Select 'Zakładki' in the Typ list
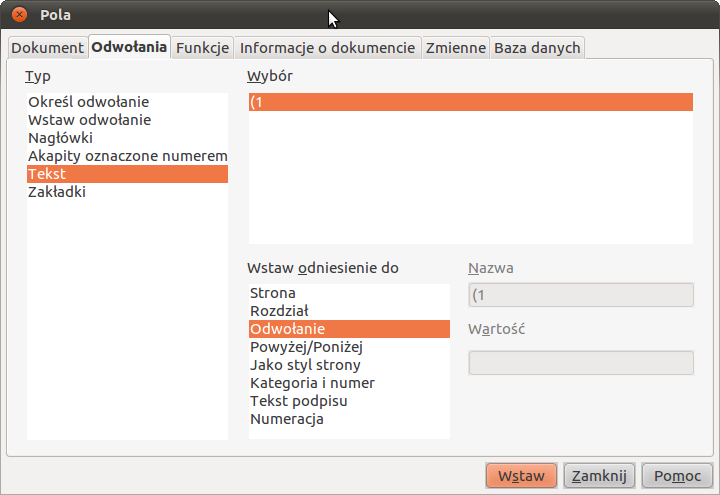The width and height of the screenshot is (720, 495). (57, 192)
